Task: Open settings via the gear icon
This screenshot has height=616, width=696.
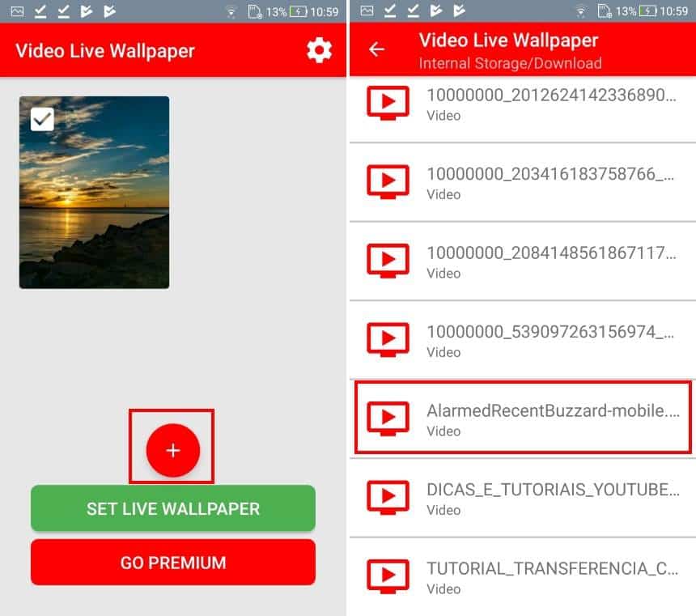Action: click(x=319, y=50)
